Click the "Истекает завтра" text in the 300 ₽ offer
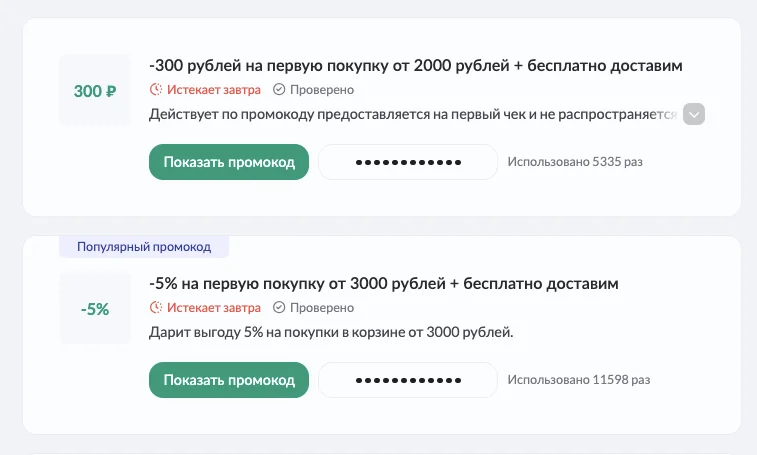 click(213, 90)
